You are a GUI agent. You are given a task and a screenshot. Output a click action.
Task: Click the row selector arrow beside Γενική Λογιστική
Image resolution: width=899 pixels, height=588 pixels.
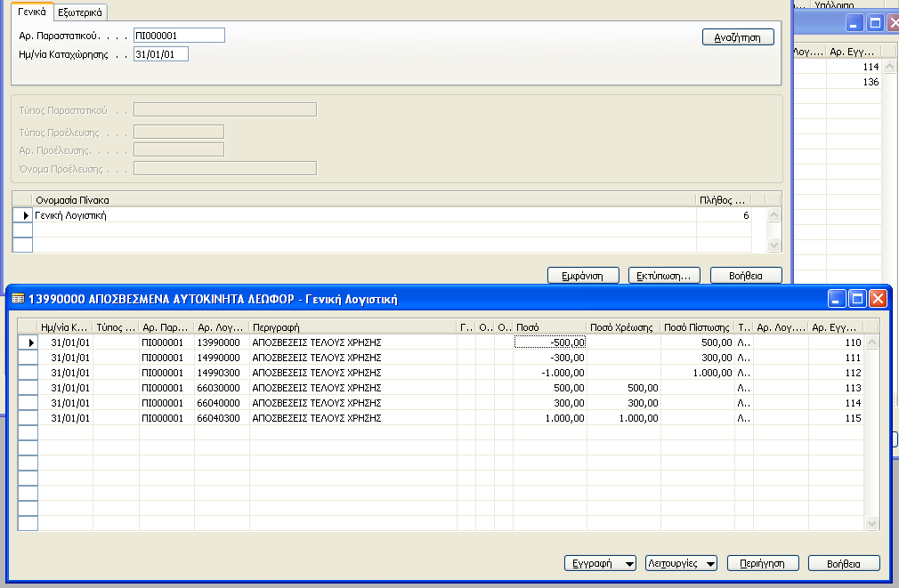23,215
